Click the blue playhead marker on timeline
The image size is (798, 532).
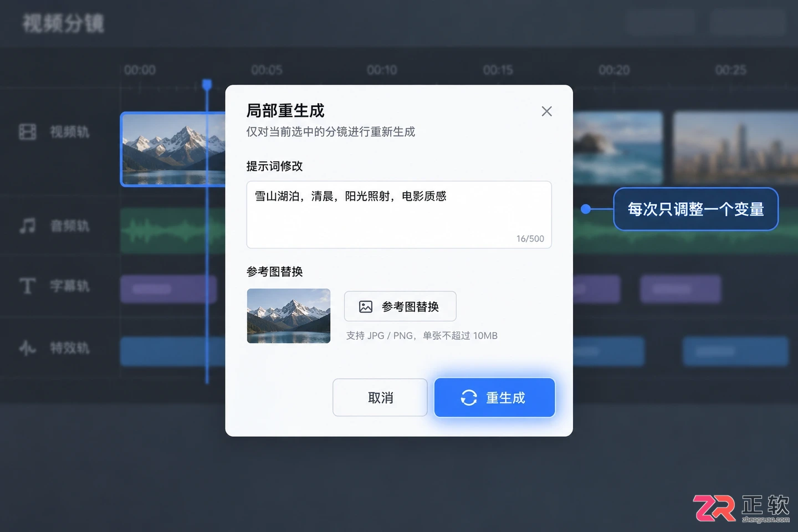(x=207, y=85)
